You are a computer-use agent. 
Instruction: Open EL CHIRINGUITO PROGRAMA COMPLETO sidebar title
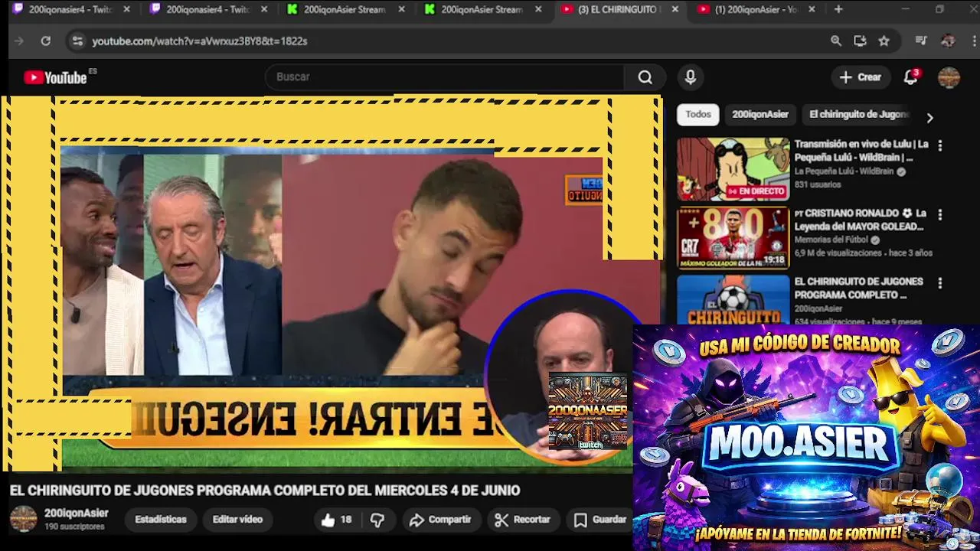pyautogui.click(x=858, y=288)
